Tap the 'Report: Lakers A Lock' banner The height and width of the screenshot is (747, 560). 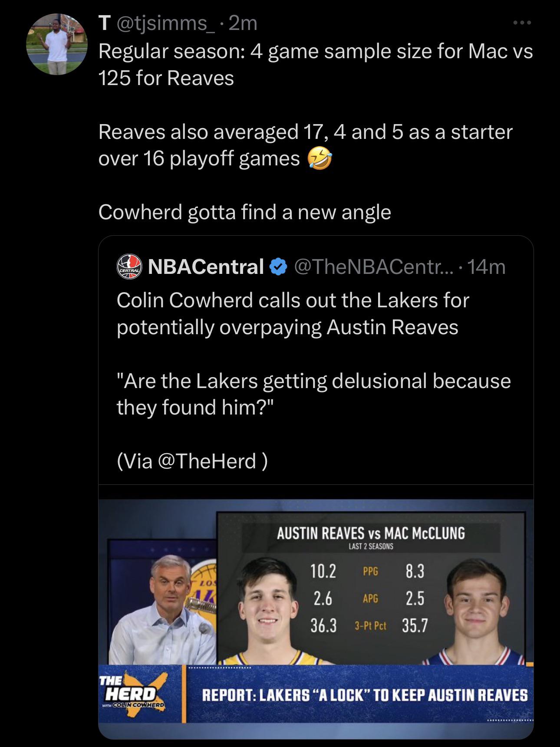(365, 695)
